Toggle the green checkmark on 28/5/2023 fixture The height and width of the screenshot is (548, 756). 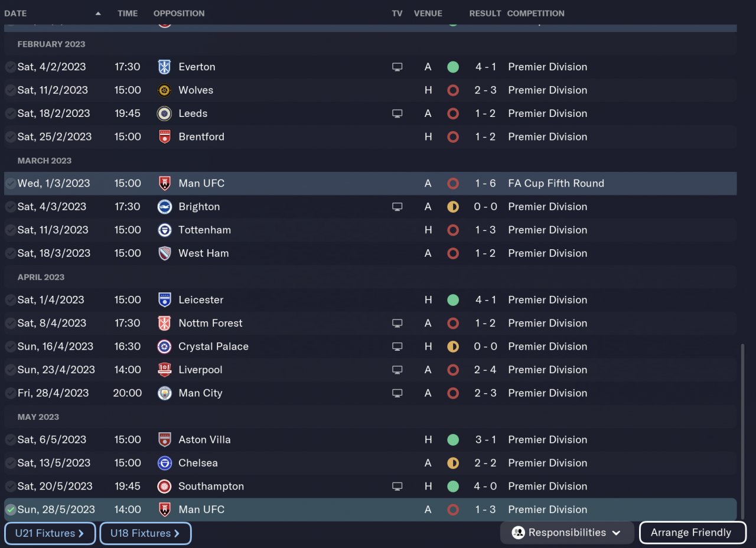click(x=11, y=510)
